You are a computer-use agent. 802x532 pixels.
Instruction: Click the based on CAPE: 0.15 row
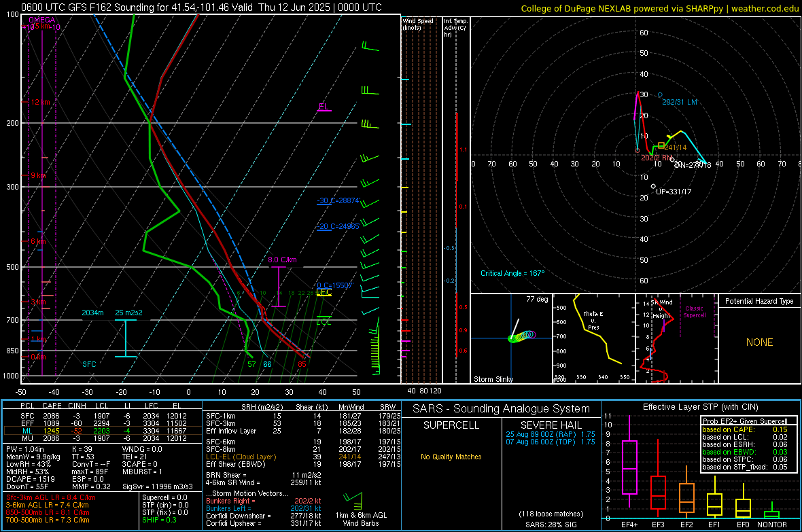745,429
